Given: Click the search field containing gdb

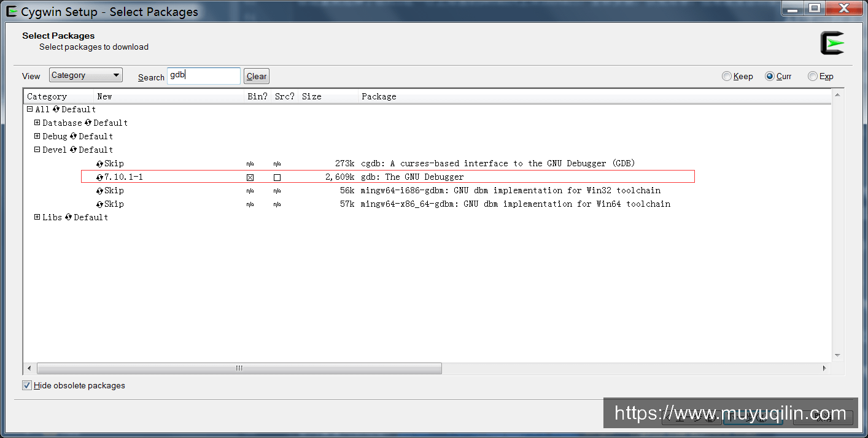Looking at the screenshot, I should [x=204, y=75].
